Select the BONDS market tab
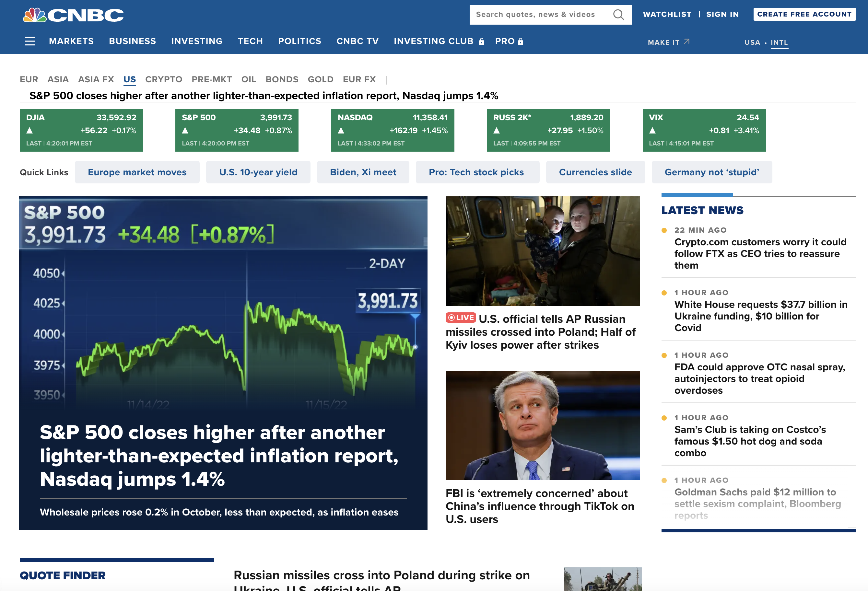868x591 pixels. [282, 79]
